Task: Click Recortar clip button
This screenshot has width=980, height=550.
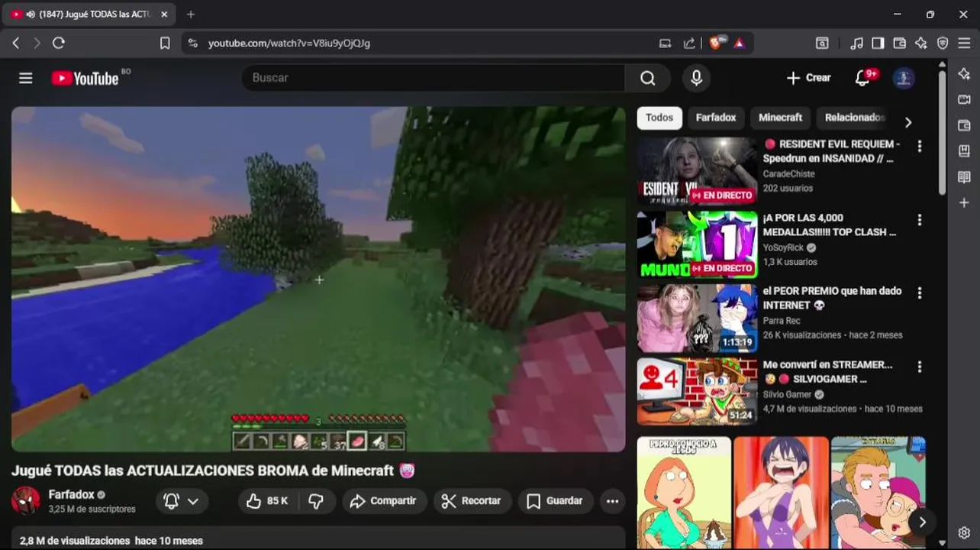Action: tap(472, 501)
